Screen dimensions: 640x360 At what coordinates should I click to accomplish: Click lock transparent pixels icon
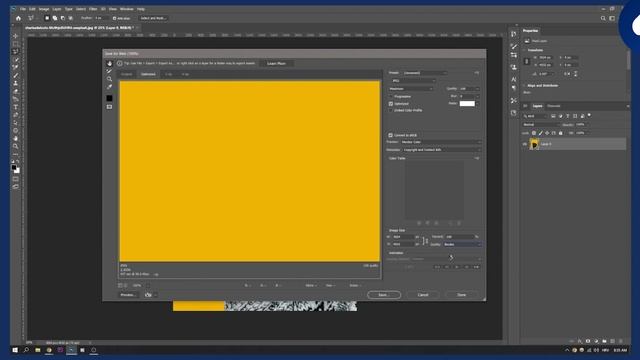(534, 133)
